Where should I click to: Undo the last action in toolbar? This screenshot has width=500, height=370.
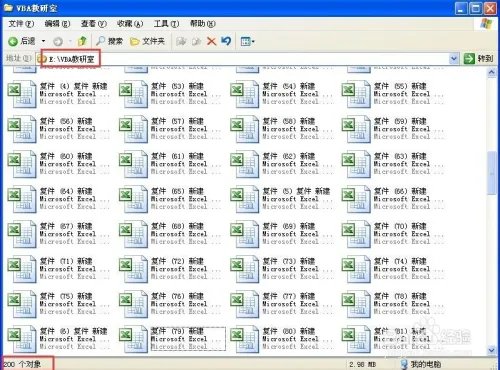(226, 41)
